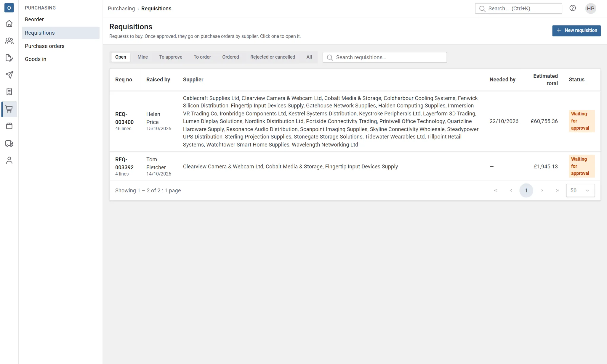607x364 pixels.
Task: Open the rows per page dropdown
Action: pyautogui.click(x=580, y=191)
